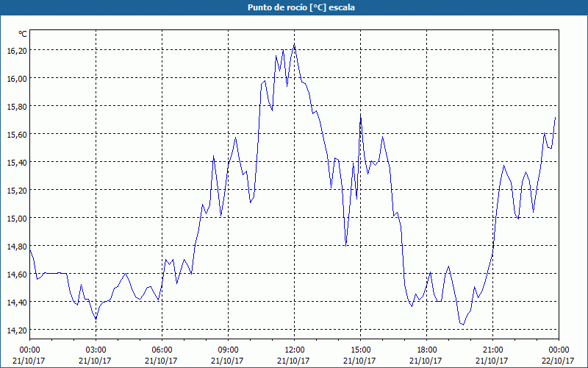Click the 14,20 y-axis value
The height and width of the screenshot is (368, 588).
(x=17, y=330)
